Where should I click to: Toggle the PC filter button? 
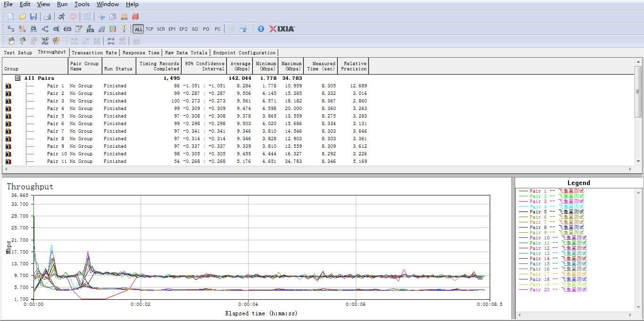coord(217,29)
